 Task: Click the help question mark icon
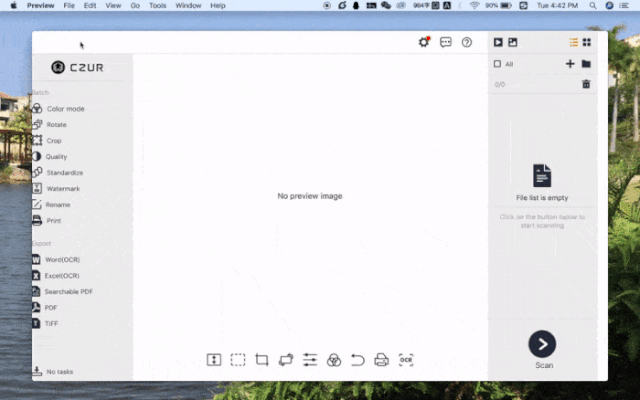coord(467,42)
